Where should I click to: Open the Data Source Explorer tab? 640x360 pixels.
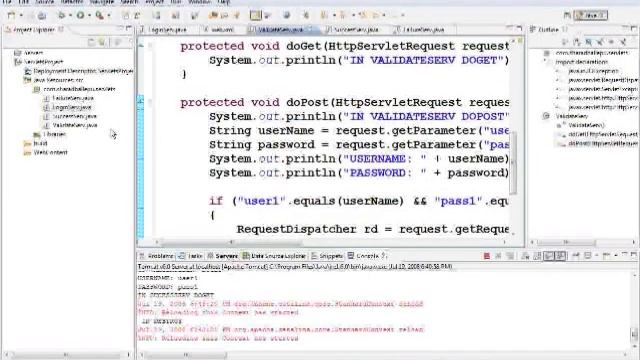(274, 256)
